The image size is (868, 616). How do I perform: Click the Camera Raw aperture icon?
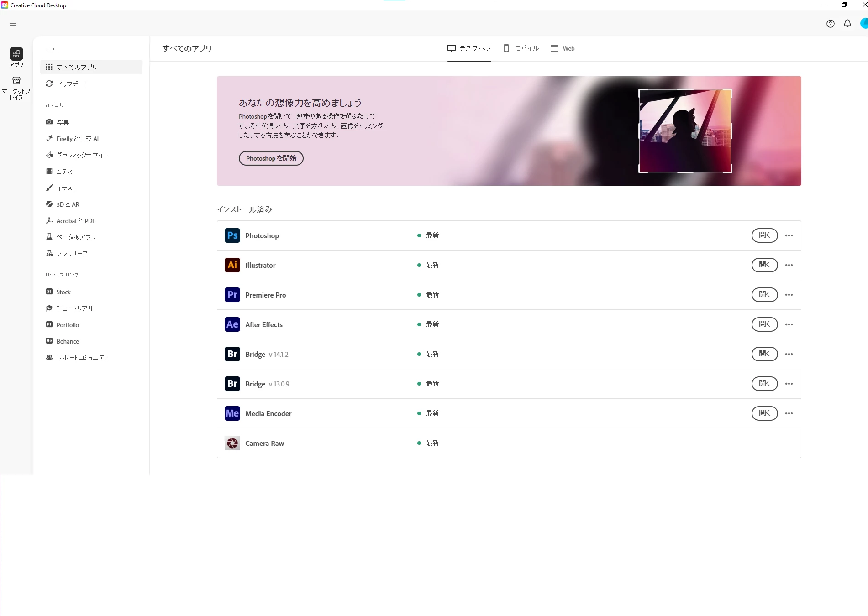click(232, 443)
